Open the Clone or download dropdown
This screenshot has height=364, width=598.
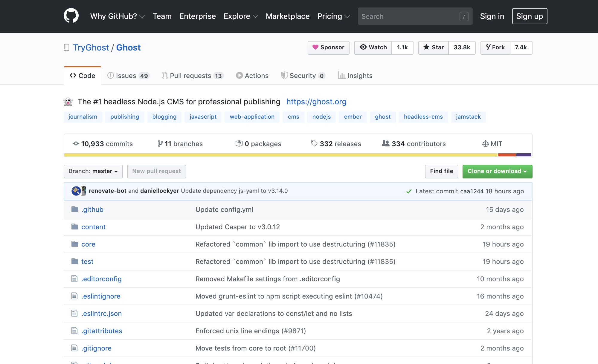tap(497, 171)
